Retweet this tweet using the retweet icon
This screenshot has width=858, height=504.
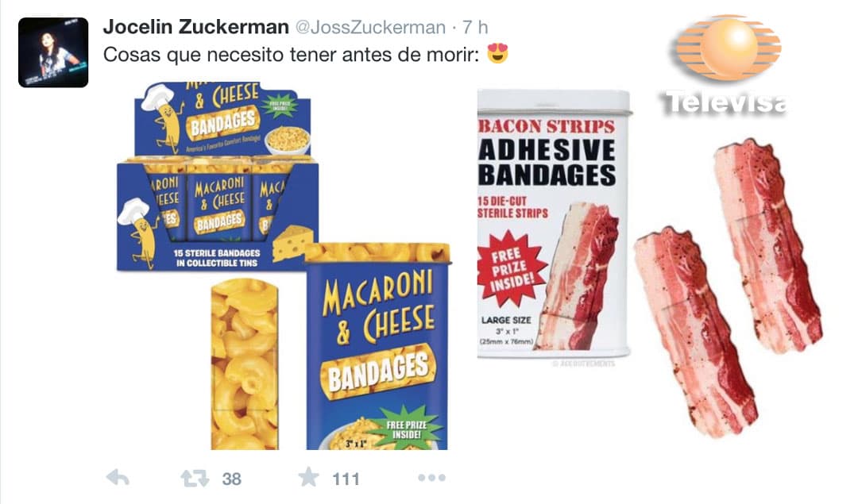point(195,479)
